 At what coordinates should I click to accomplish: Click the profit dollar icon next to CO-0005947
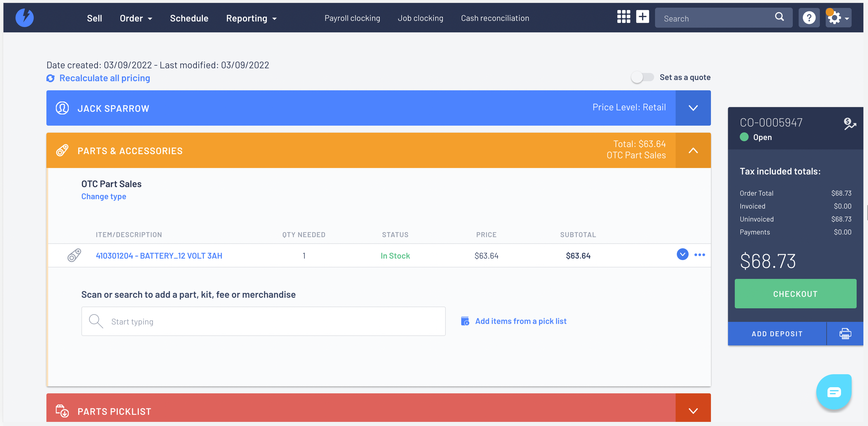pos(849,124)
